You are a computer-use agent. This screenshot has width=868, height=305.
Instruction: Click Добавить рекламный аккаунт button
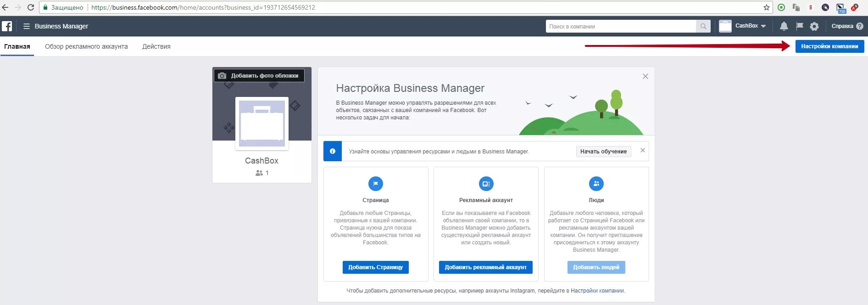pos(485,267)
